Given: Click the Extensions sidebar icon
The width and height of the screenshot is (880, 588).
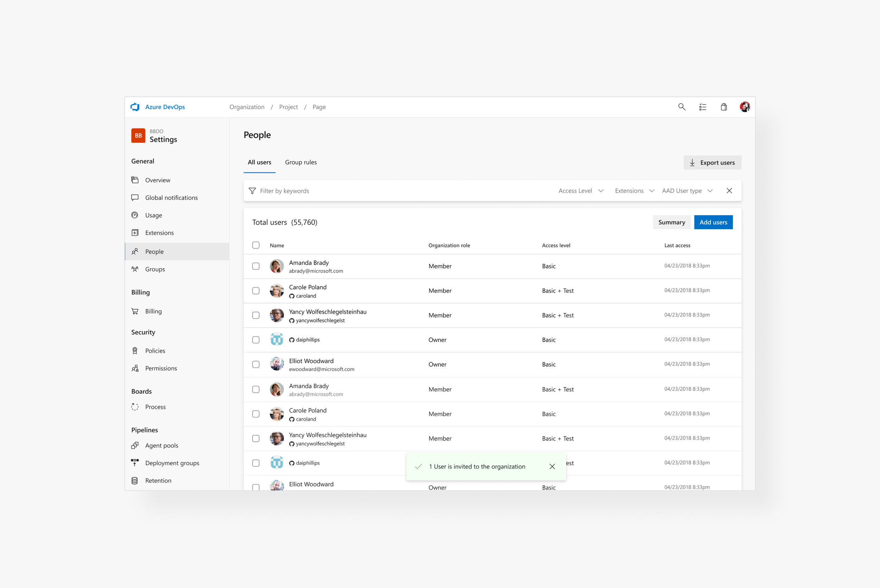Looking at the screenshot, I should click(135, 232).
